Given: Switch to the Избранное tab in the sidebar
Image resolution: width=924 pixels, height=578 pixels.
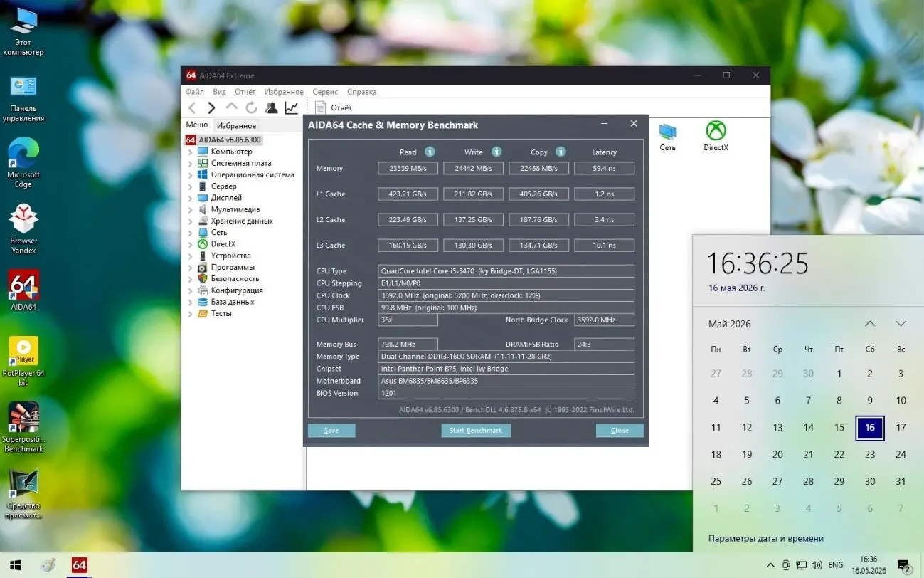Looking at the screenshot, I should coord(236,126).
